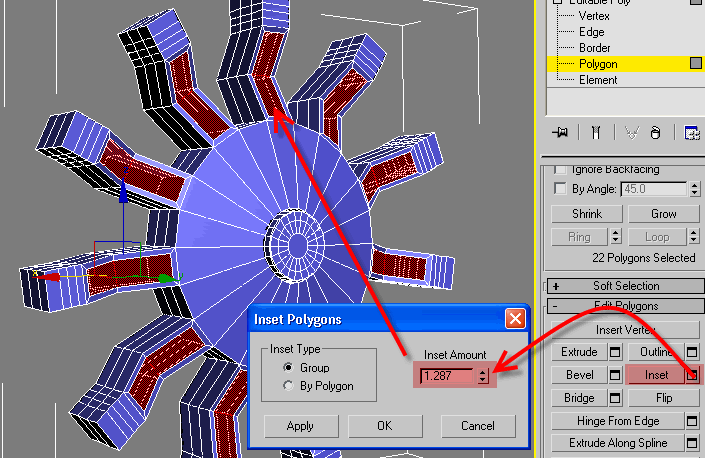
Task: Enable the By Angle checkbox
Action: (560, 189)
